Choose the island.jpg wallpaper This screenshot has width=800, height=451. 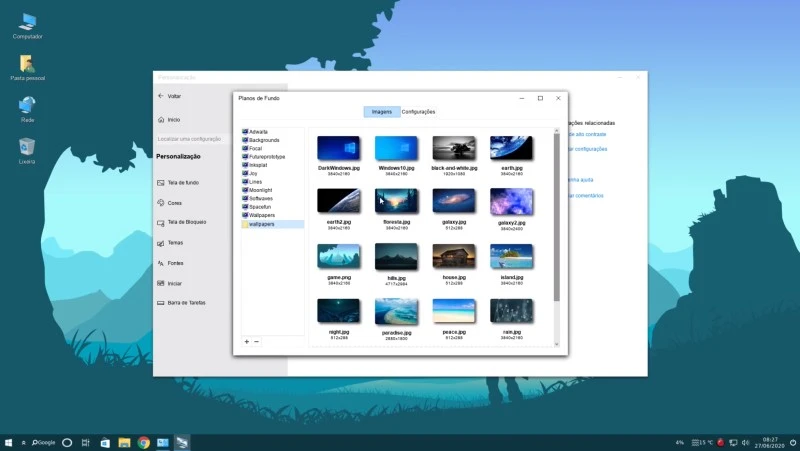click(x=512, y=264)
